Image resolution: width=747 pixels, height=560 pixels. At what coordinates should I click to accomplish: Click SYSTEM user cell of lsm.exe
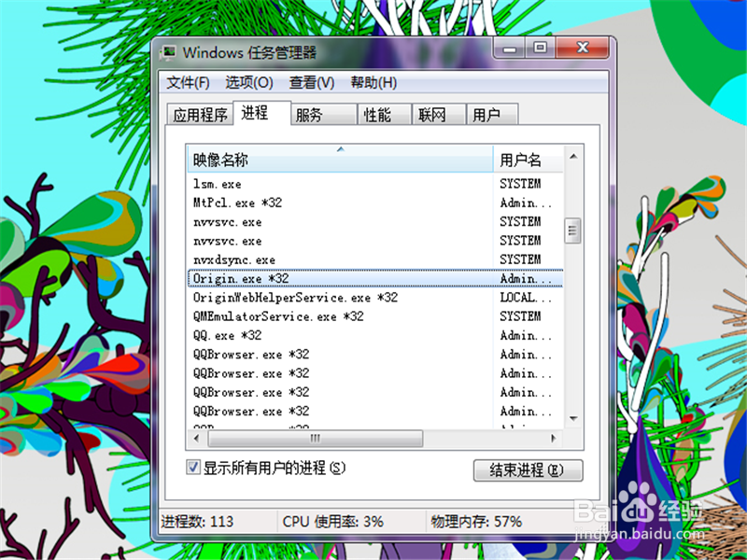coord(520,184)
